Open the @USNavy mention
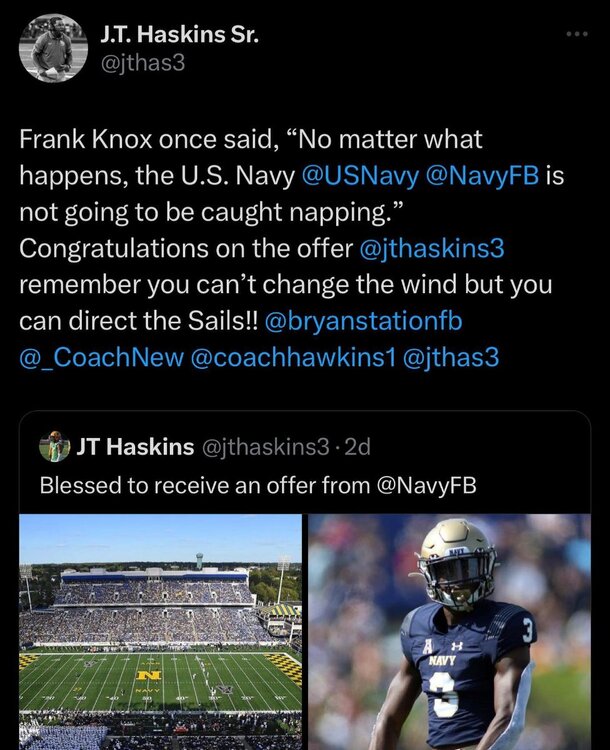This screenshot has width=610, height=750. tap(360, 176)
